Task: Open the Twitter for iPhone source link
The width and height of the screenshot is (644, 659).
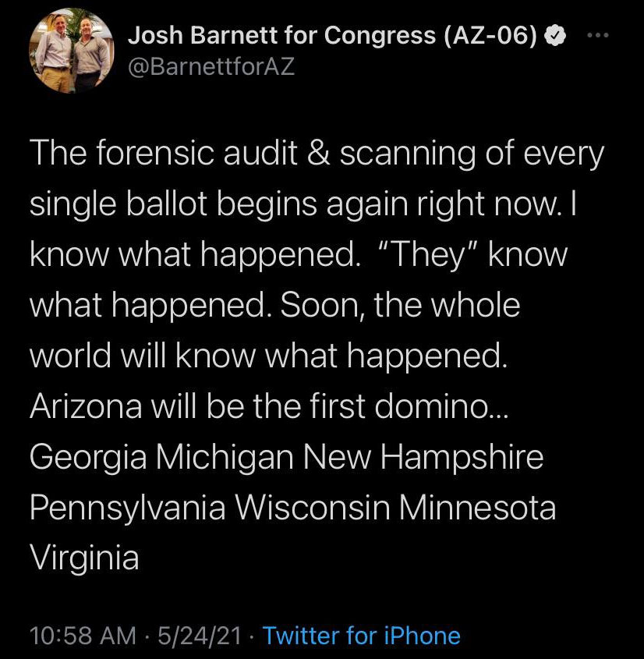Action: 361,636
